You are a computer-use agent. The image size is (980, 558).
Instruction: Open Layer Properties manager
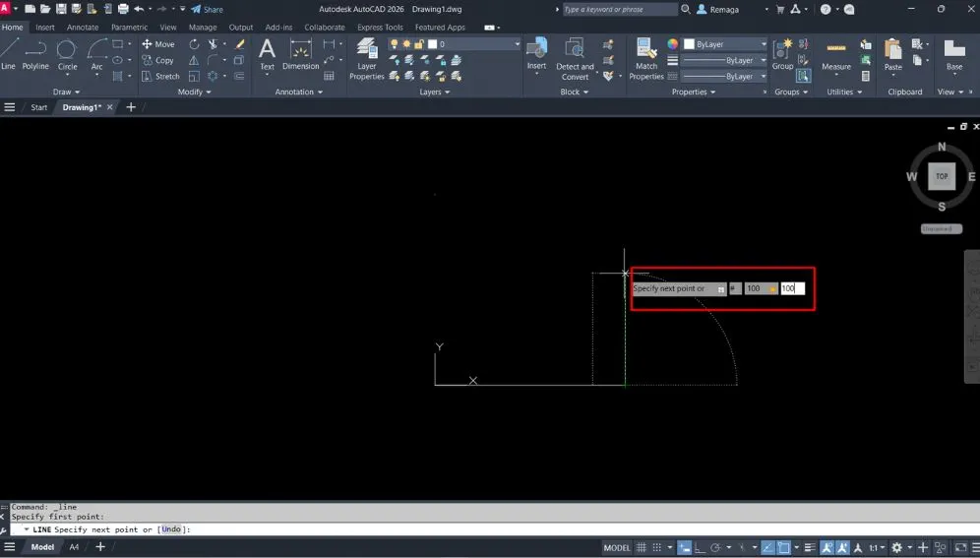pyautogui.click(x=367, y=59)
